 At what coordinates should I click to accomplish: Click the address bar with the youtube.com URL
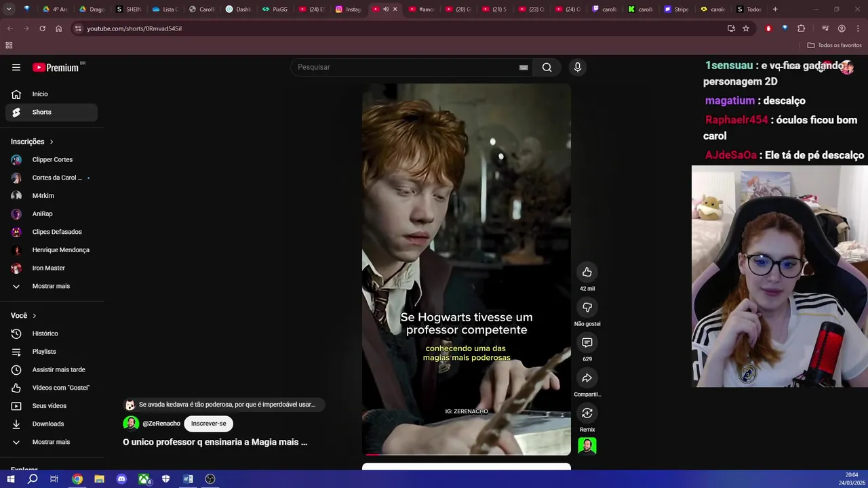[400, 28]
